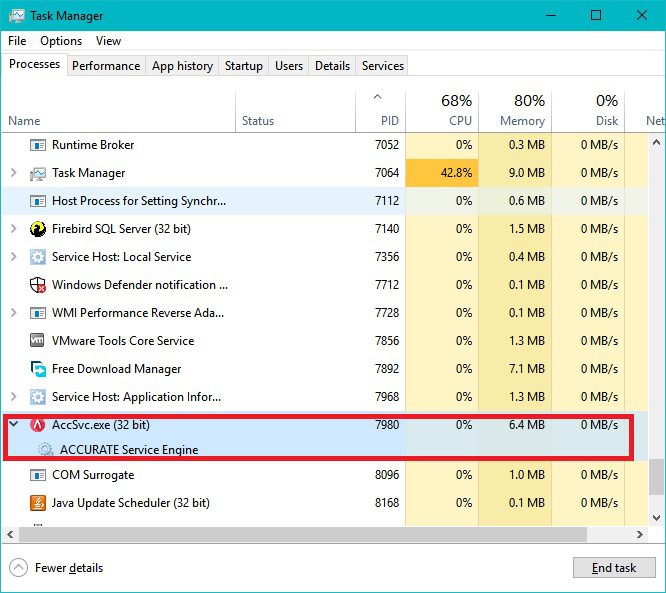
Task: Select the ACCURATE Service Engine entry
Action: (x=129, y=450)
